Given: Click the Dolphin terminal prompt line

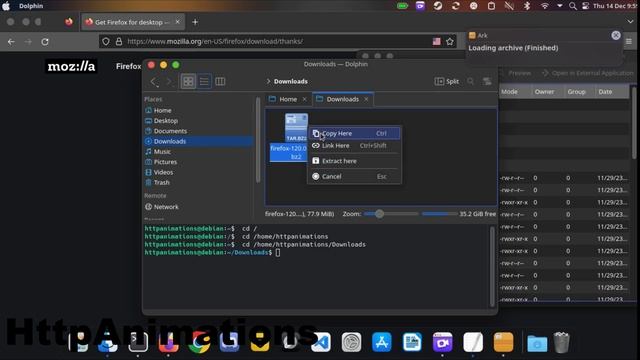Looking at the screenshot, I should point(212,252).
